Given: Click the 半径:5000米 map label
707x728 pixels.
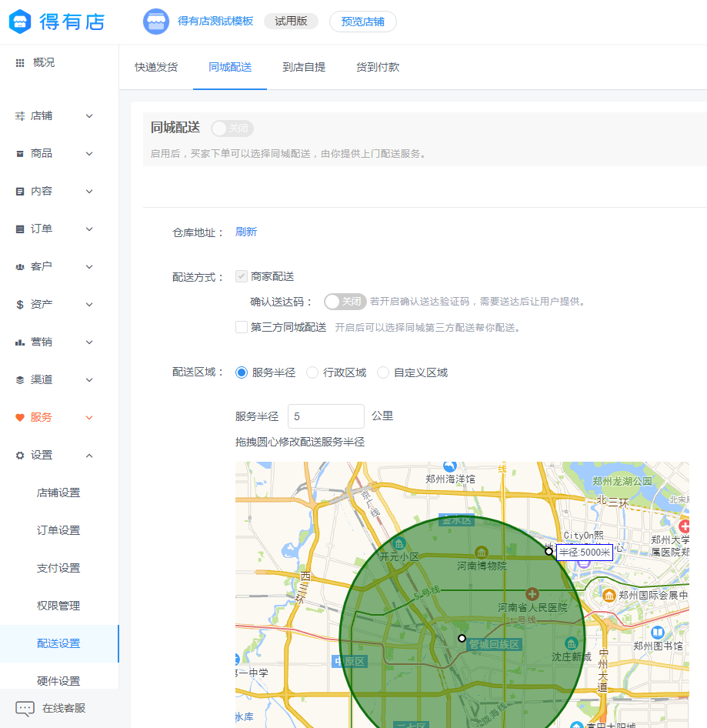Looking at the screenshot, I should click(585, 553).
